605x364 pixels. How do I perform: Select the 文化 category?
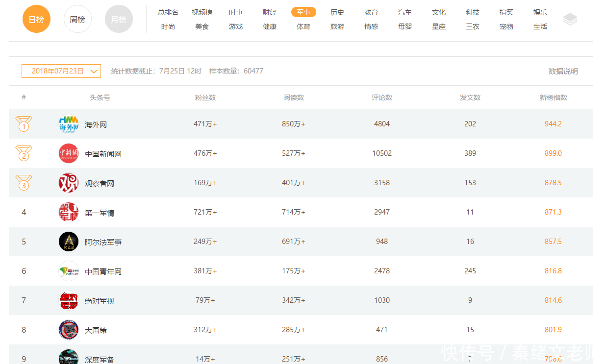pyautogui.click(x=439, y=12)
